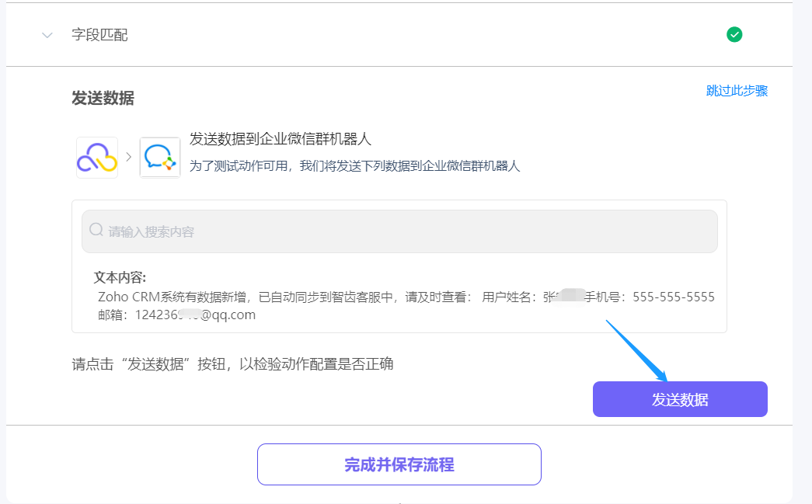
Task: Click the search magnifier icon
Action: [96, 230]
